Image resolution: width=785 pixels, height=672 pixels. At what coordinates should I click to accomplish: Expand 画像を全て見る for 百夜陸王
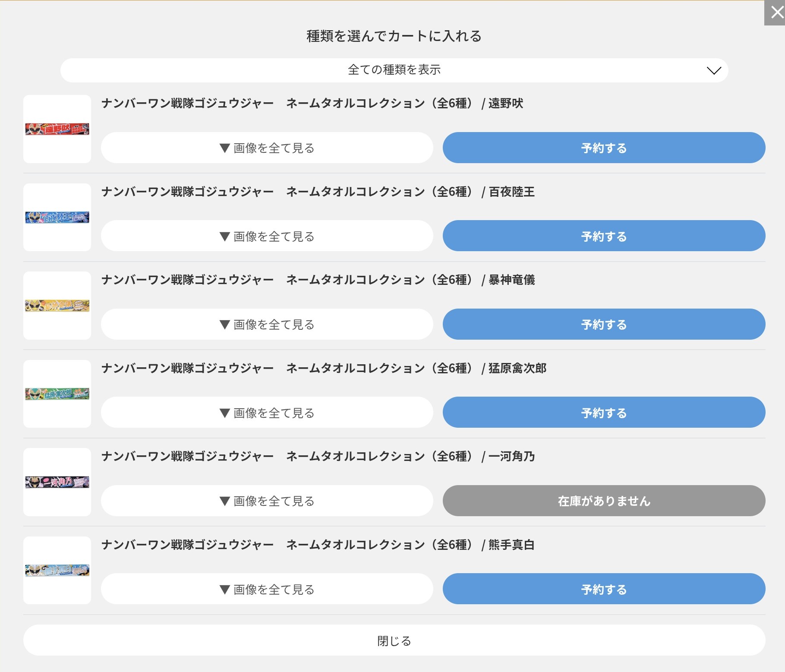pos(267,236)
